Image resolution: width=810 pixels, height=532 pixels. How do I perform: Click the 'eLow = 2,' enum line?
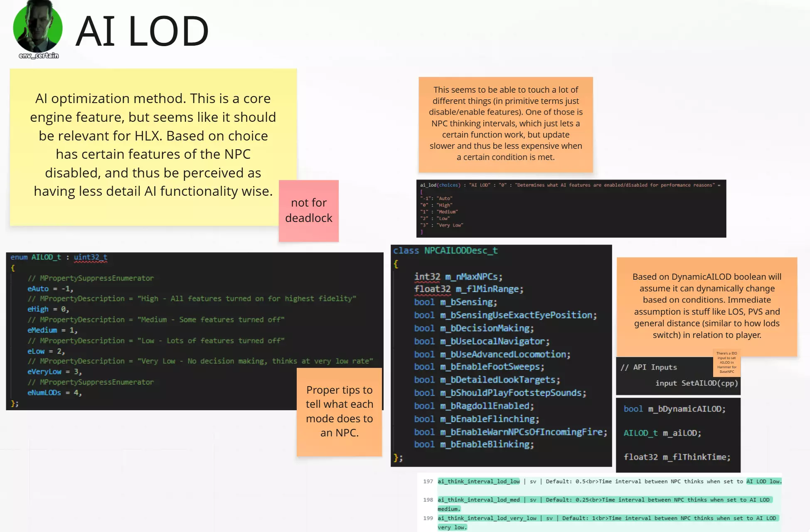point(46,351)
